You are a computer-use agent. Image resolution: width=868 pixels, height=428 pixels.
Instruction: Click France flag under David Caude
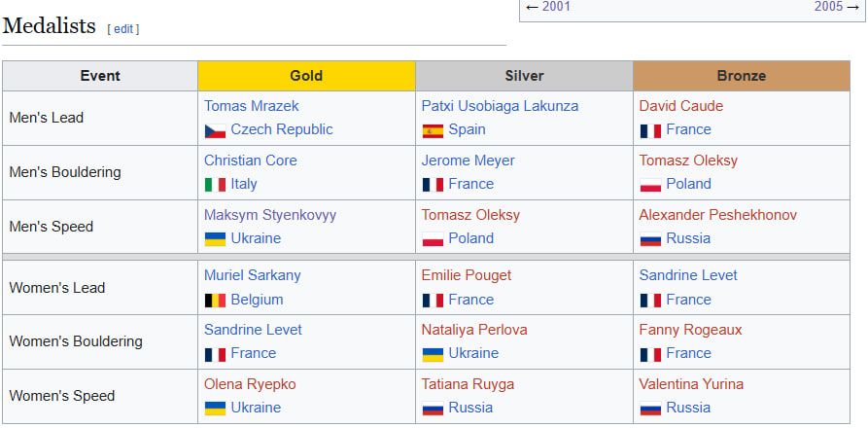pyautogui.click(x=650, y=130)
